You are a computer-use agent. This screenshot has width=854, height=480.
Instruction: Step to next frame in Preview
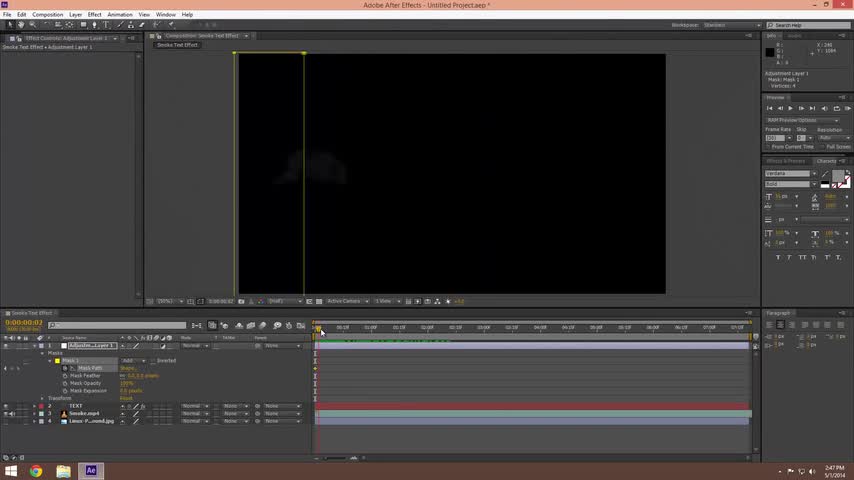pos(801,108)
